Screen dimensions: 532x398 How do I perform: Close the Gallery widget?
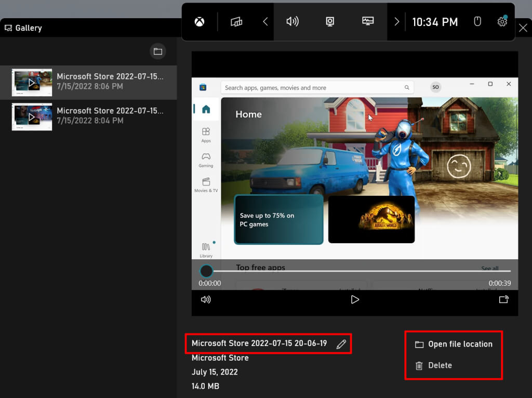tap(523, 28)
